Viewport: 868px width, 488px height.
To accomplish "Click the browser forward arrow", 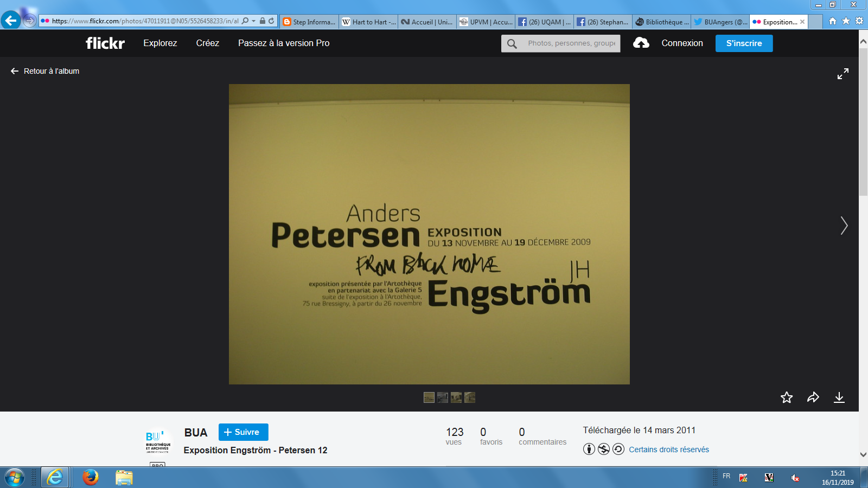I will [30, 21].
